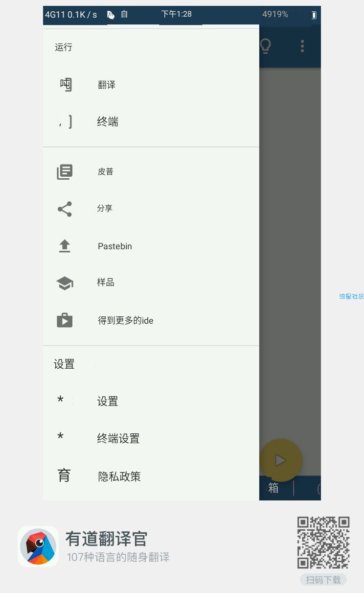
Task: Click the dimmed area to close drawer
Action: [x=290, y=245]
